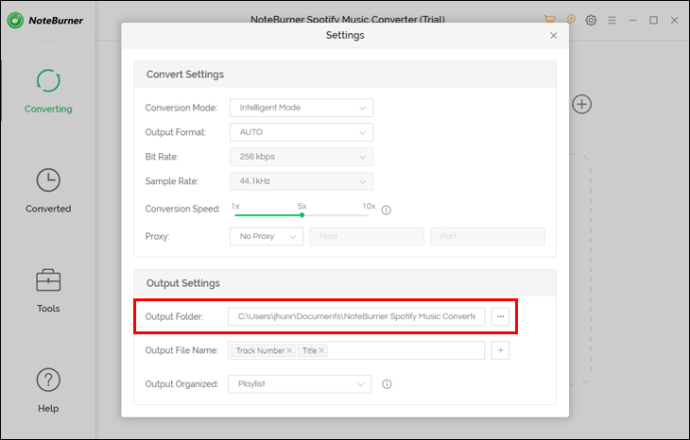Expand the Conversion Mode dropdown

[301, 108]
